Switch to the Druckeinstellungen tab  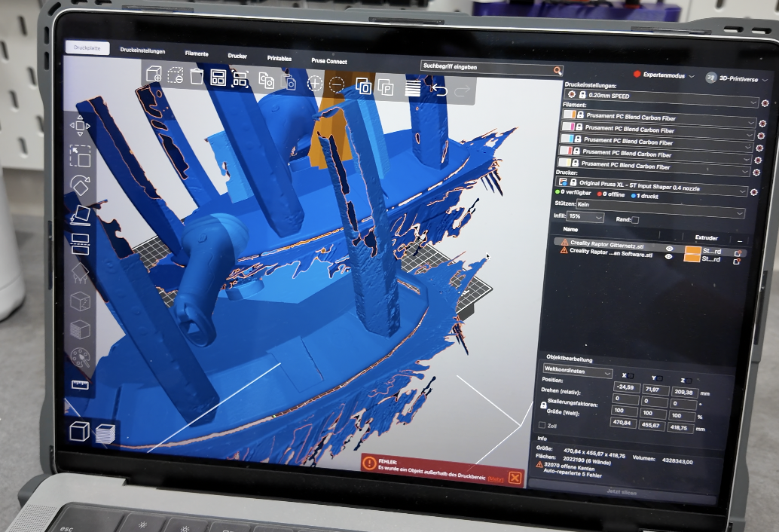click(x=142, y=50)
